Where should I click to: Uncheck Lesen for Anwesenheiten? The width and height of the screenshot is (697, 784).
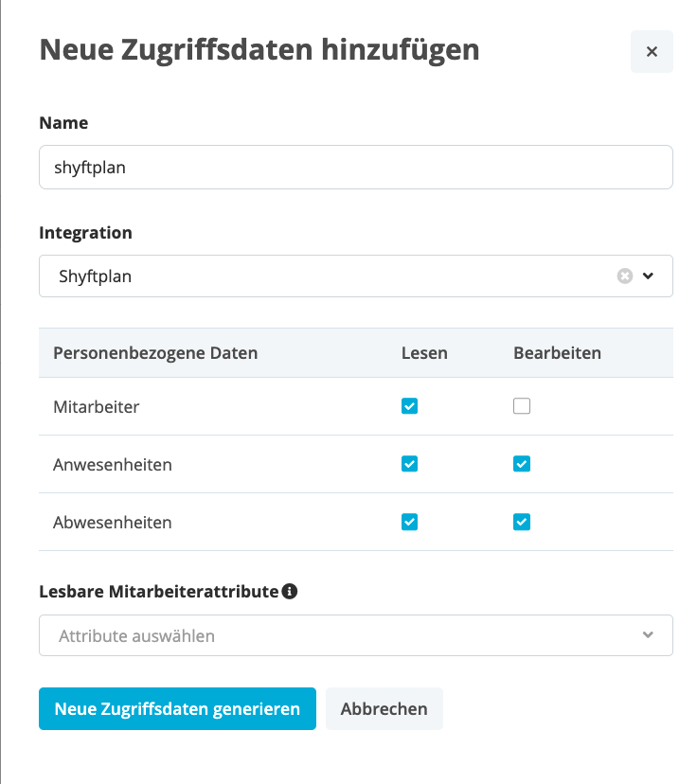click(409, 464)
